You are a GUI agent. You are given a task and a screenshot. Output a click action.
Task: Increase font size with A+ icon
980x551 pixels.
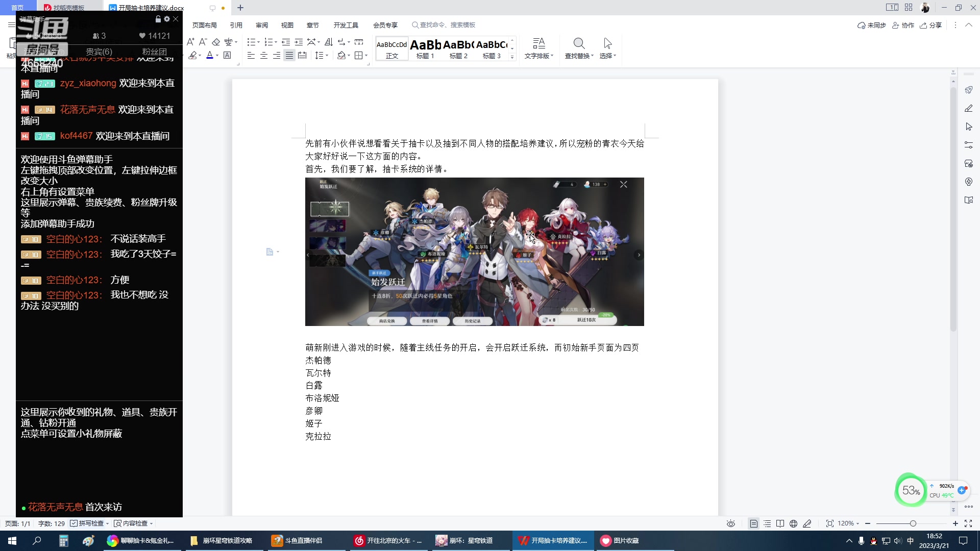(190, 42)
